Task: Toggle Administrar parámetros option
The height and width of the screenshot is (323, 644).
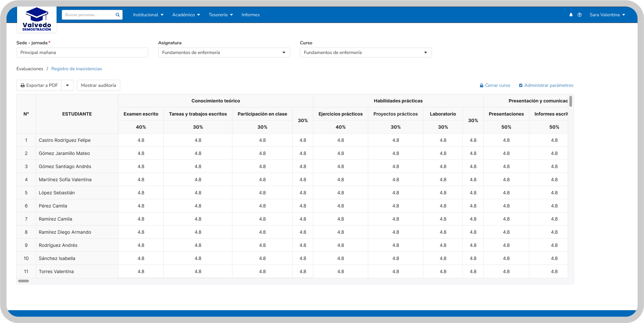Action: [x=549, y=85]
